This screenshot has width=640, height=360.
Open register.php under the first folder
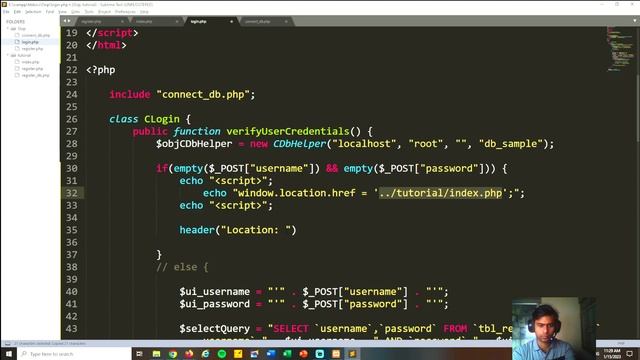pyautogui.click(x=32, y=49)
